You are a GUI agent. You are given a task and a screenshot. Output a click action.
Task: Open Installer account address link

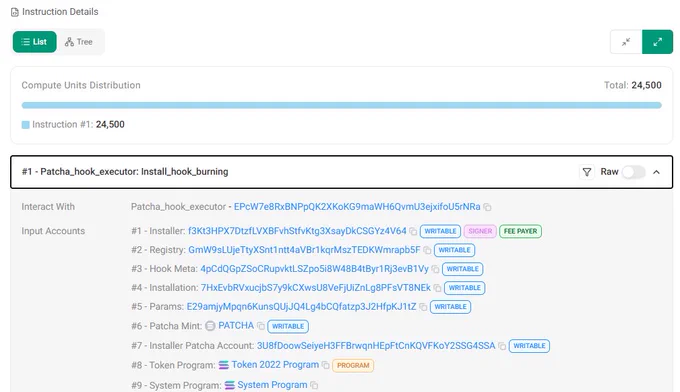[297, 231]
